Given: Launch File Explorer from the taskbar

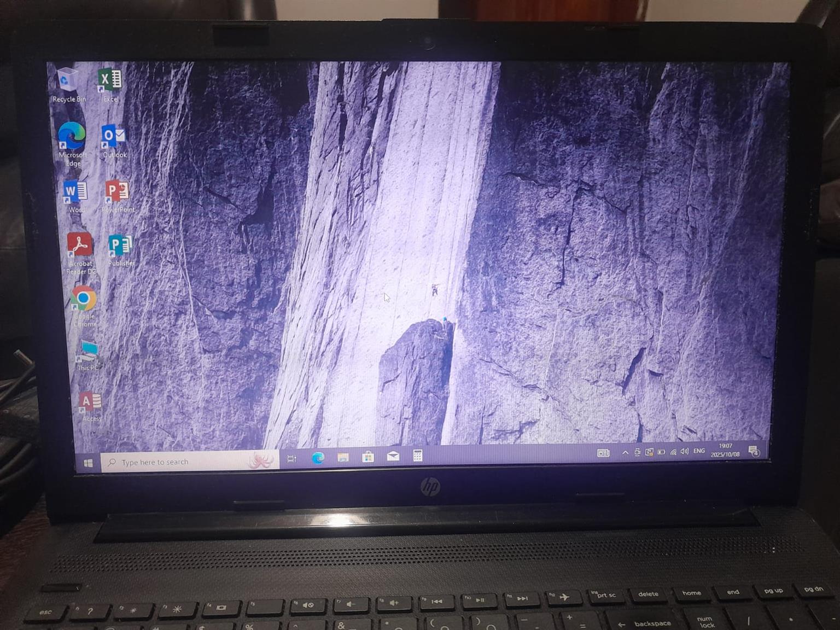Looking at the screenshot, I should (x=343, y=457).
